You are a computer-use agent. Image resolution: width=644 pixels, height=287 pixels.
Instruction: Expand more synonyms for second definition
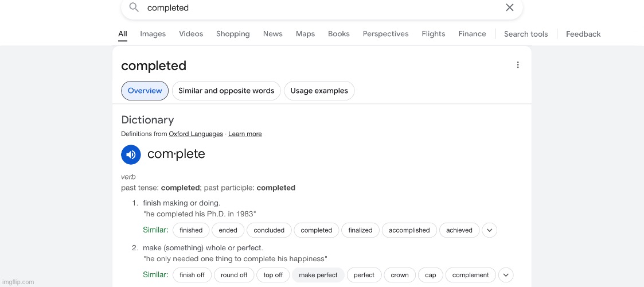pyautogui.click(x=506, y=275)
